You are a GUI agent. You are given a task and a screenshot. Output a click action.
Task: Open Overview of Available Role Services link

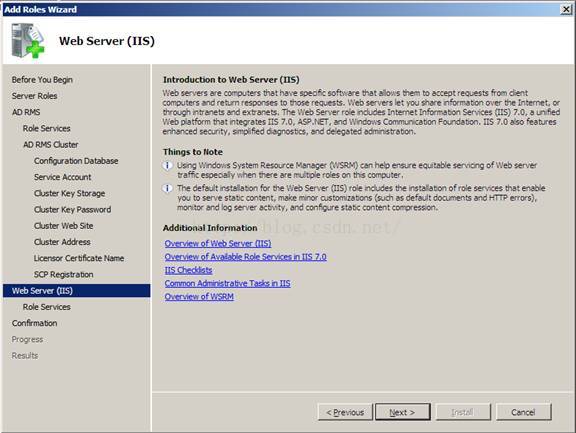point(245,257)
